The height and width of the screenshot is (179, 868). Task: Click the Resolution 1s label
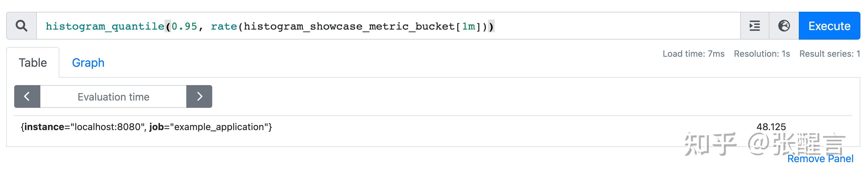762,54
